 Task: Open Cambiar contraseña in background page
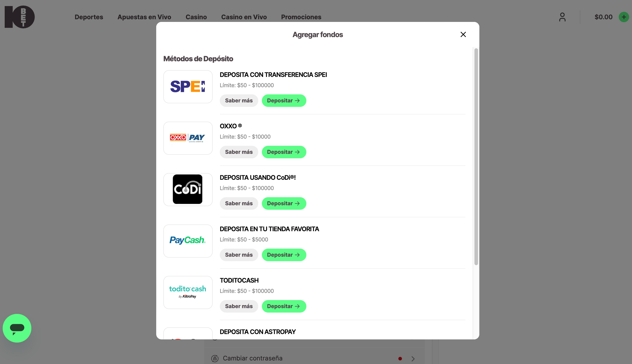(x=314, y=358)
